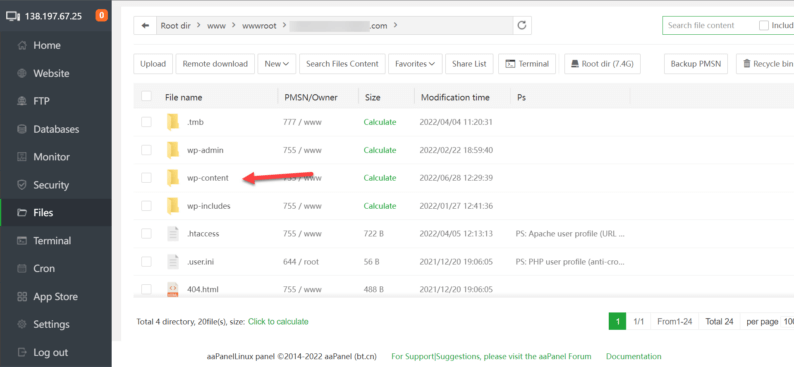794x367 pixels.
Task: Click the Settings gear icon
Action: tap(22, 324)
